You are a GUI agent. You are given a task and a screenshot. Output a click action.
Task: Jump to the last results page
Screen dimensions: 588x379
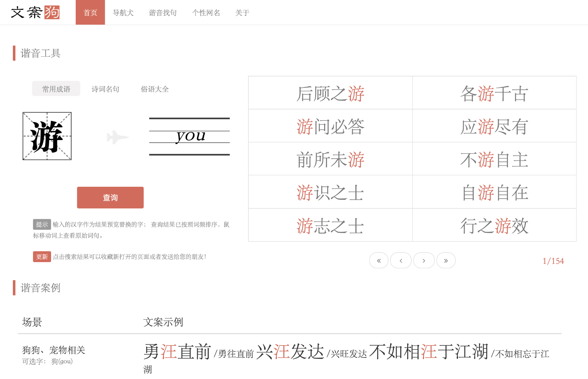click(x=446, y=261)
